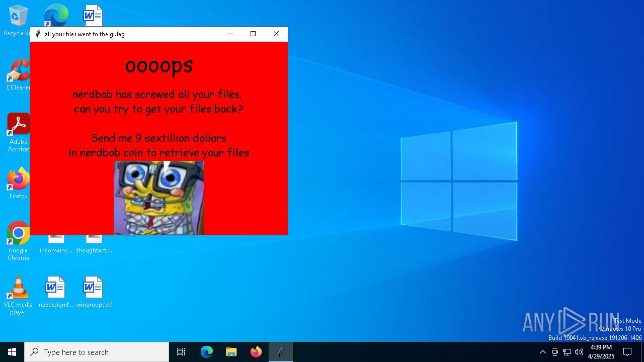Open the CCleaner desktop shortcut
644x362 pixels.
18,75
